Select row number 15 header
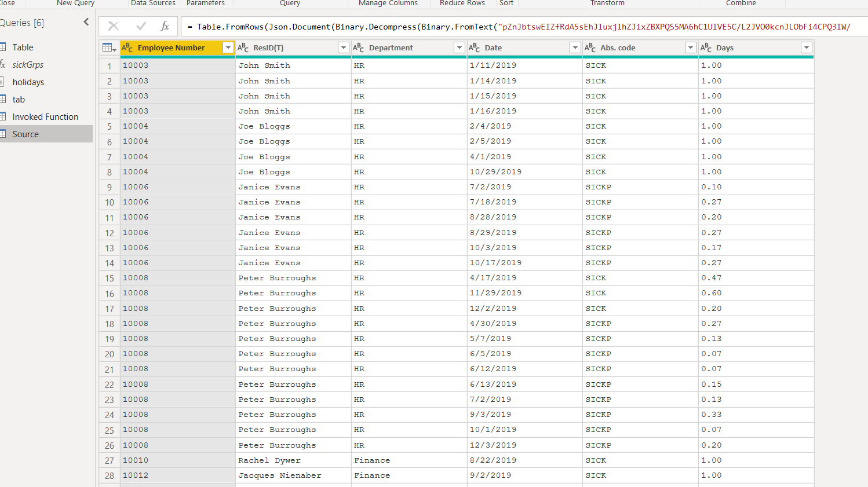This screenshot has height=487, width=868. (110, 279)
